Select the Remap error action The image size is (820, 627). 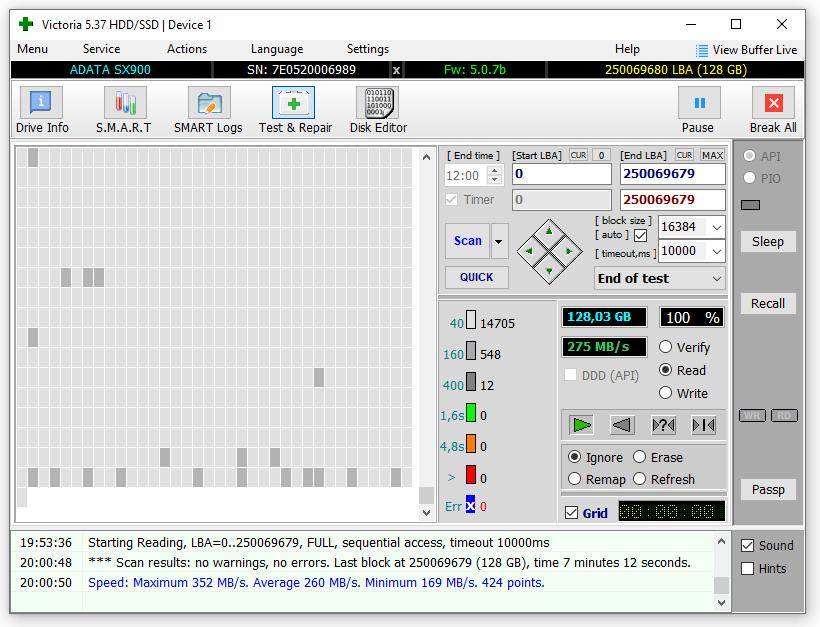[574, 479]
